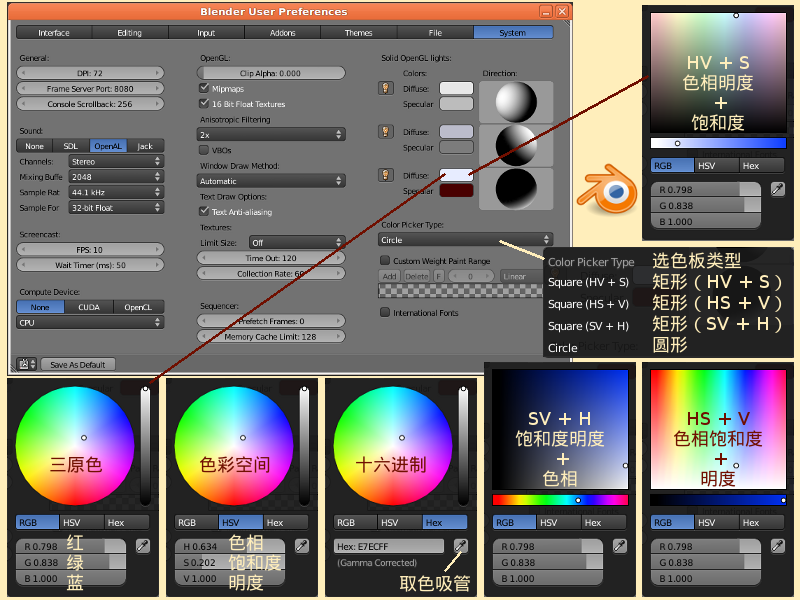This screenshot has width=800, height=600.
Task: Click the Frame Server Port 8080 field
Action: pos(90,88)
